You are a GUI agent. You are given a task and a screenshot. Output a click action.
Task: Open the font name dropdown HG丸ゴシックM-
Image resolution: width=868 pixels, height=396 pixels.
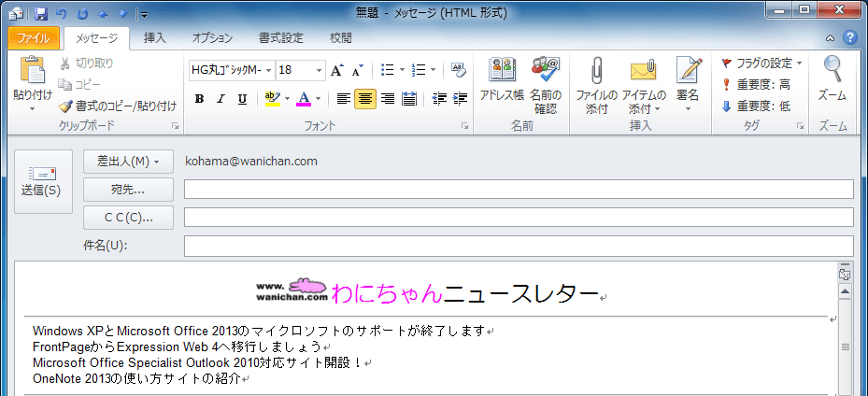pyautogui.click(x=269, y=70)
